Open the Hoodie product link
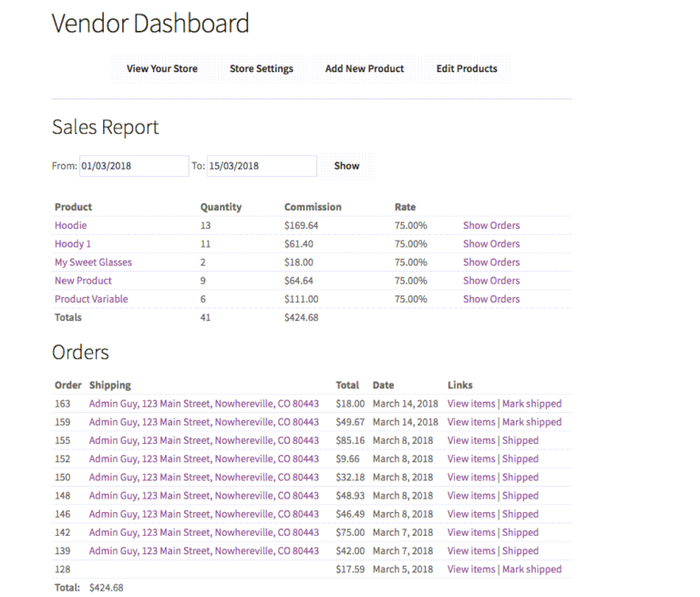 coord(70,225)
